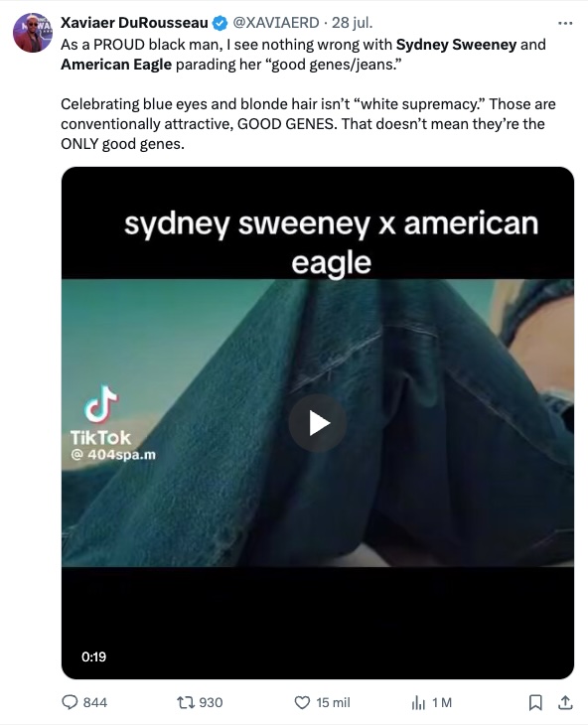Click the repost arrows icon
The width and height of the screenshot is (588, 727).
pyautogui.click(x=186, y=702)
